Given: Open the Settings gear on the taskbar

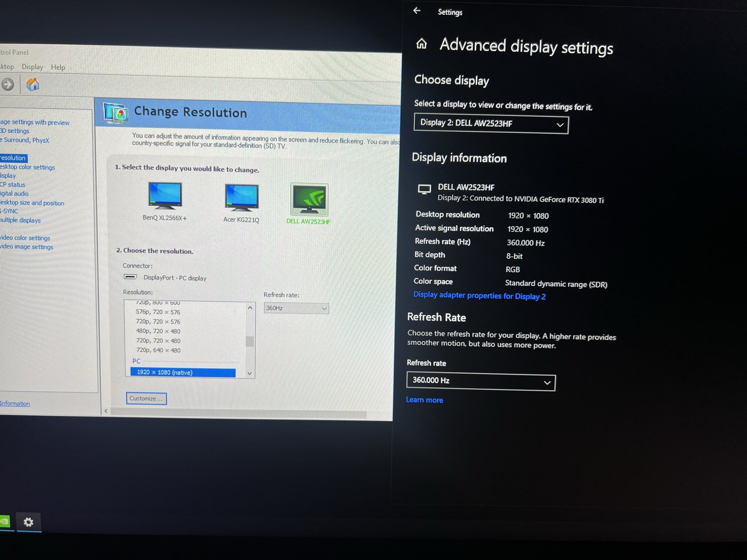Looking at the screenshot, I should point(29,522).
